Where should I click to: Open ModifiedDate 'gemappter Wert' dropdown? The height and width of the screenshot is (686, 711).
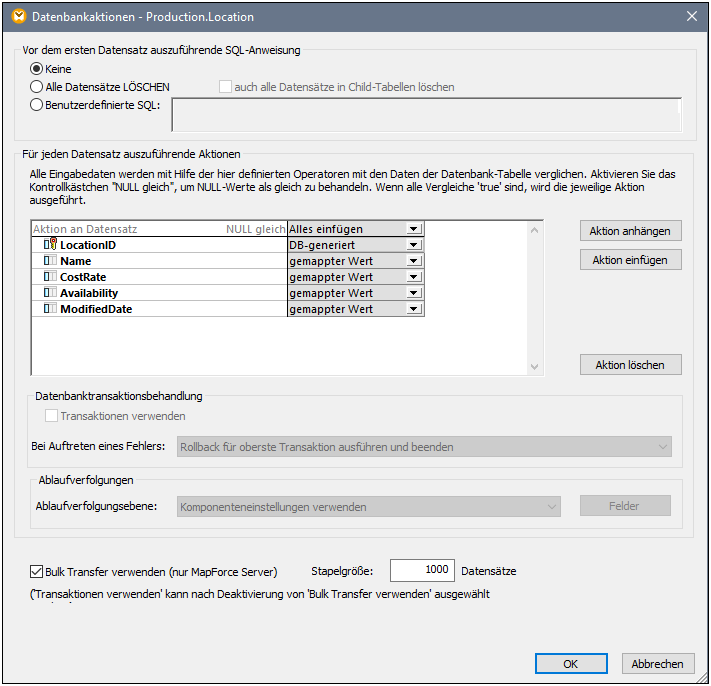point(413,309)
